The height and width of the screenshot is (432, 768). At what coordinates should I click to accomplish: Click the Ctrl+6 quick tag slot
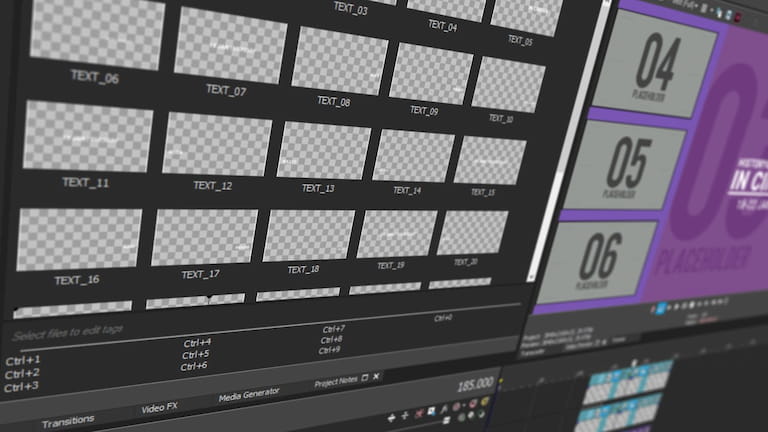[193, 366]
